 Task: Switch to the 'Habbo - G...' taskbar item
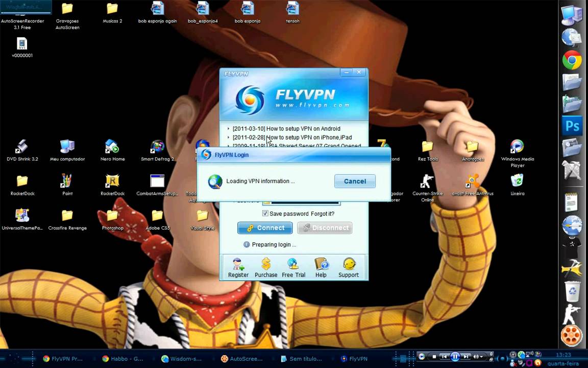click(122, 359)
